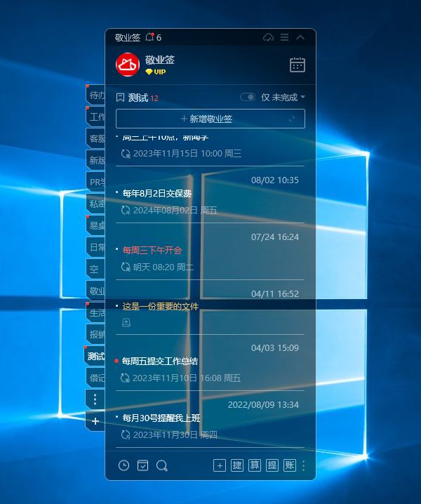This screenshot has height=504, width=421.
Task: Switch to the 工作 side tab
Action: [95, 117]
